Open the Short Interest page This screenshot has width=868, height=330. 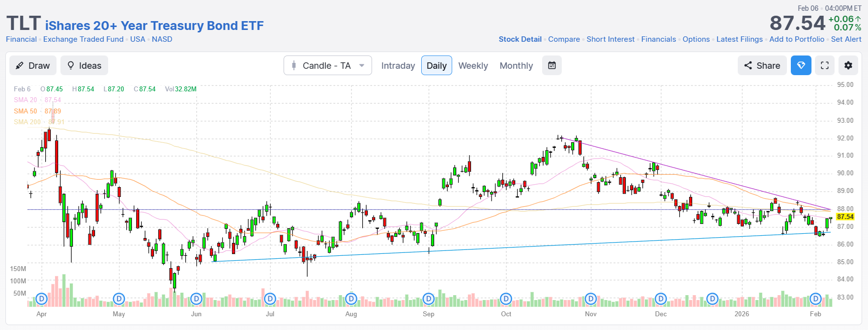tap(610, 39)
